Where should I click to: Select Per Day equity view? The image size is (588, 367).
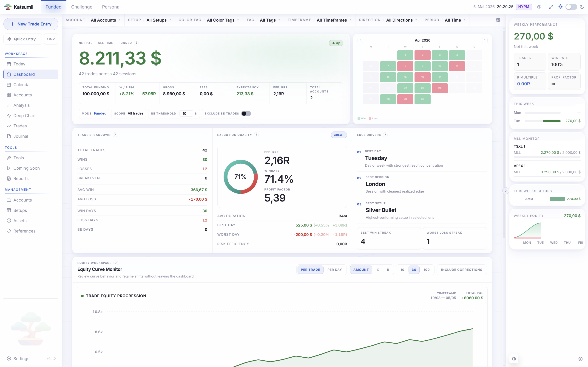(335, 270)
